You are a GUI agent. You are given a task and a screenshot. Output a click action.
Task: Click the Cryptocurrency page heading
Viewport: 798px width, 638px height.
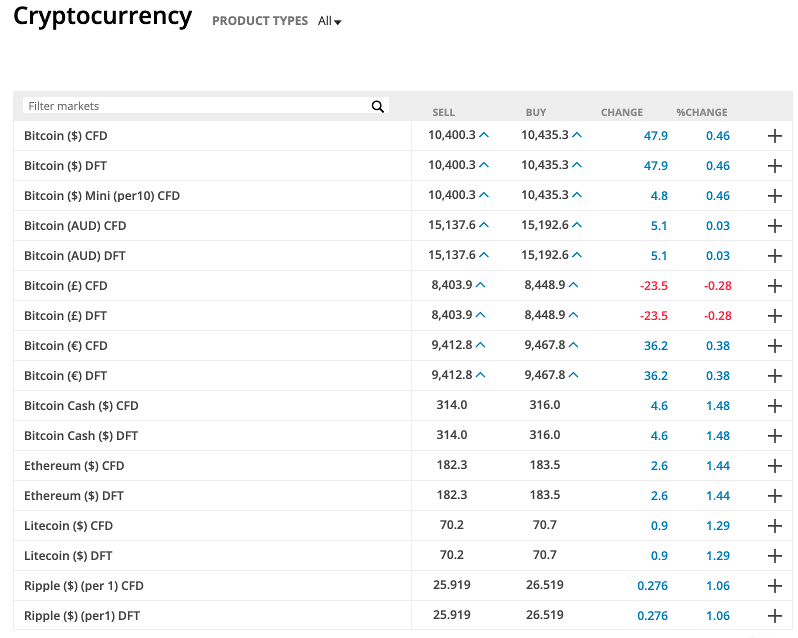(103, 16)
